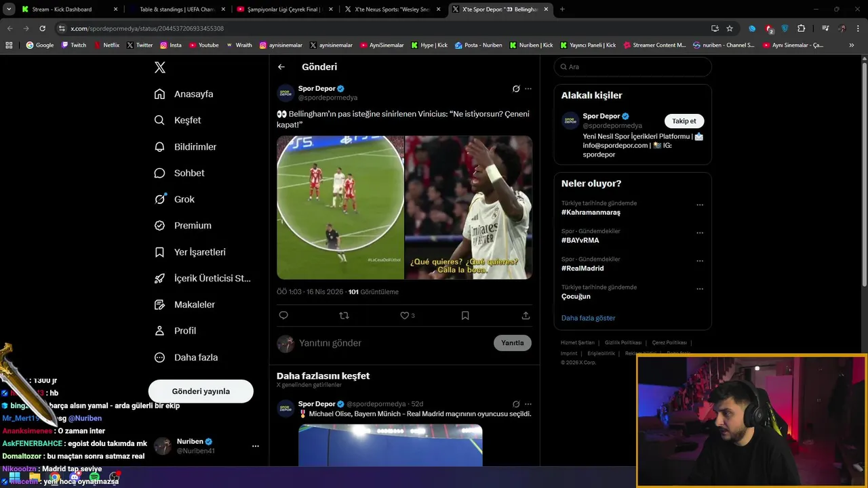Click the Hizmet Şartları footer link
This screenshot has height=488, width=868.
click(x=577, y=342)
